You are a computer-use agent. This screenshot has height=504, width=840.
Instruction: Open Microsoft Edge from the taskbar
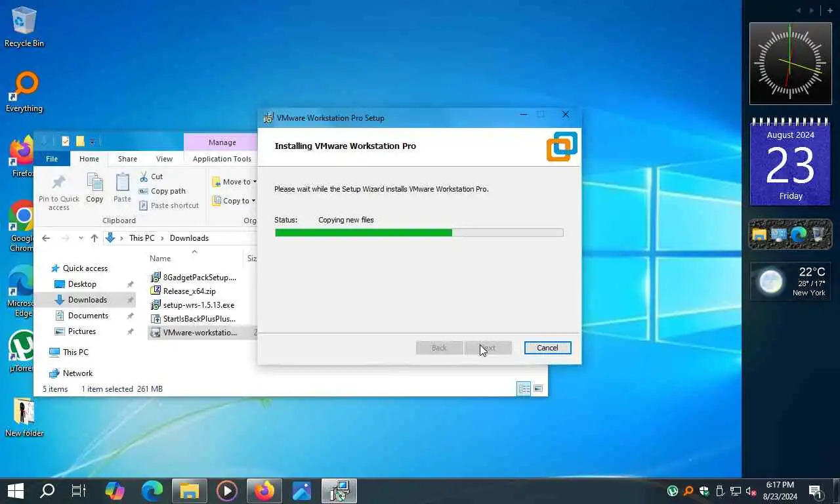152,491
